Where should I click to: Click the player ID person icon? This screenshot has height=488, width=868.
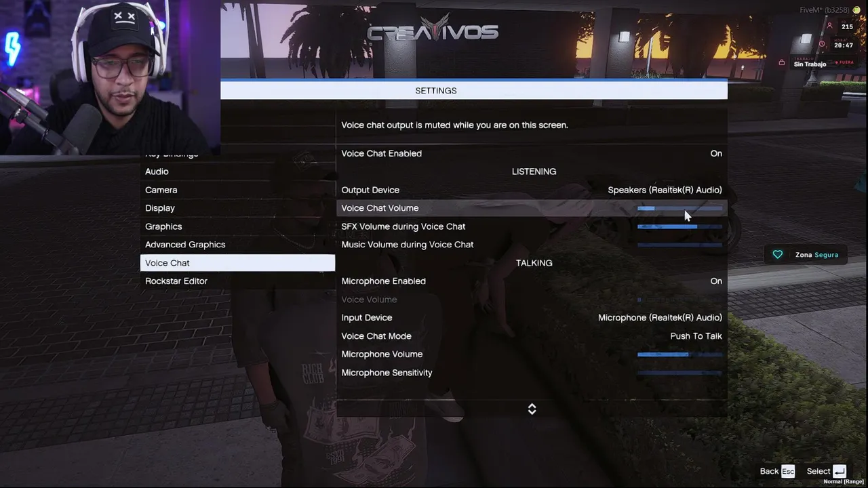coord(829,26)
